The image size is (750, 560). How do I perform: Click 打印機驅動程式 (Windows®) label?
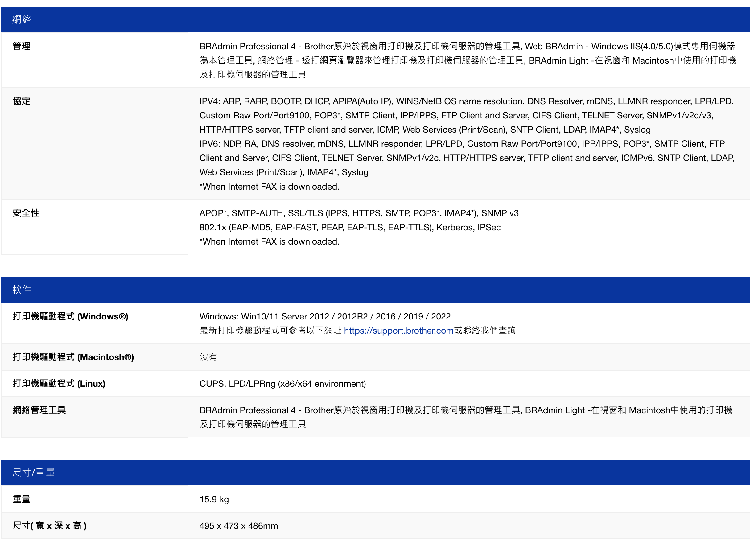point(71,316)
